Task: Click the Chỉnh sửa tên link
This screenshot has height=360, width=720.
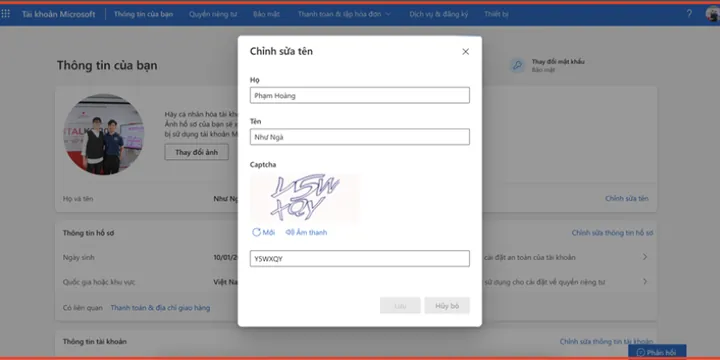Action: pos(627,198)
